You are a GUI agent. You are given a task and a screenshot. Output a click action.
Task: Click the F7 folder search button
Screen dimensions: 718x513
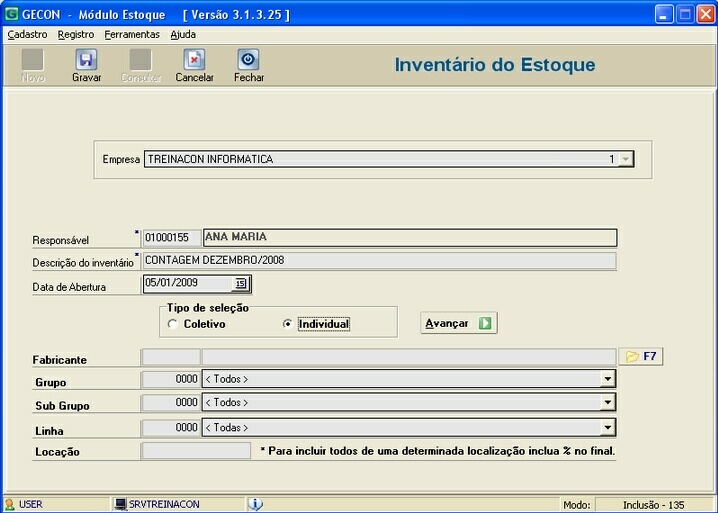coord(641,356)
